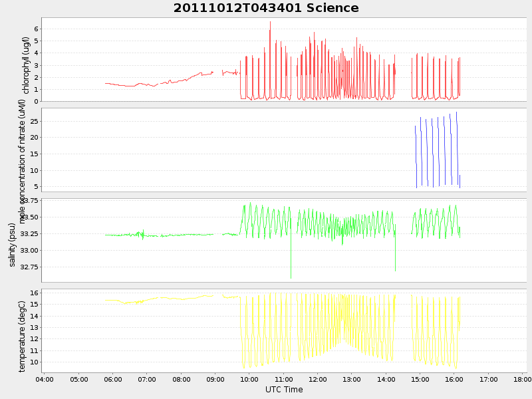The height and width of the screenshot is (399, 532).
Task: Click the 'UTC Time' x-axis label
Action: [284, 390]
